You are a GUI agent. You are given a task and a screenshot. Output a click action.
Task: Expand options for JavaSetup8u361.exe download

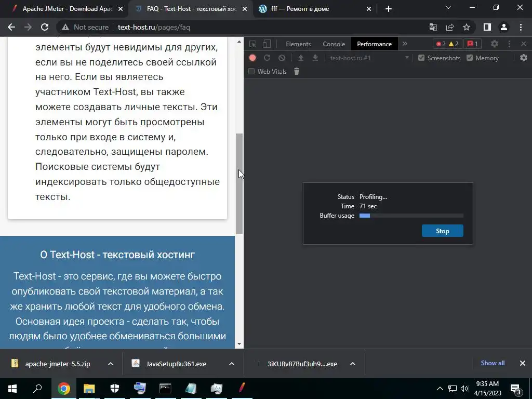[x=232, y=364]
